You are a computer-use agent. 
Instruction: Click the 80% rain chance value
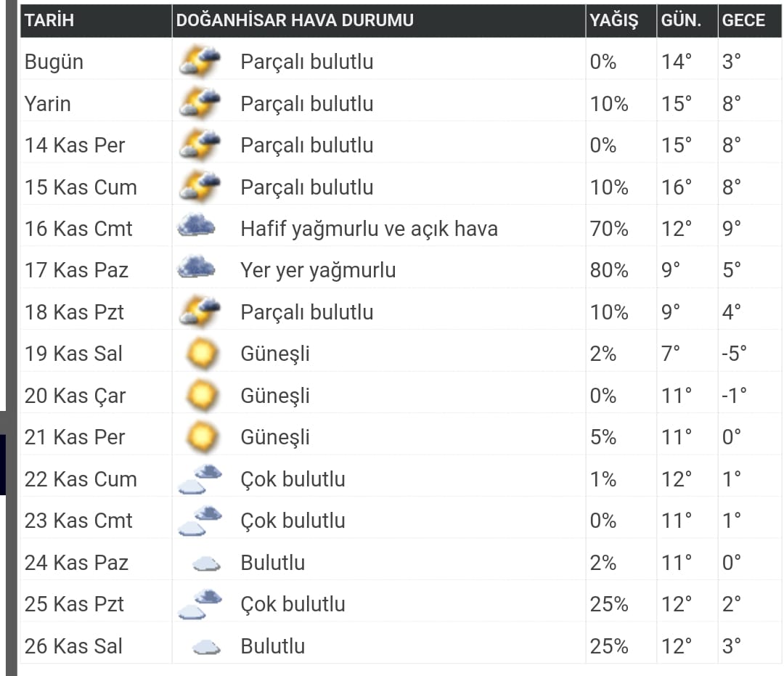coord(609,270)
